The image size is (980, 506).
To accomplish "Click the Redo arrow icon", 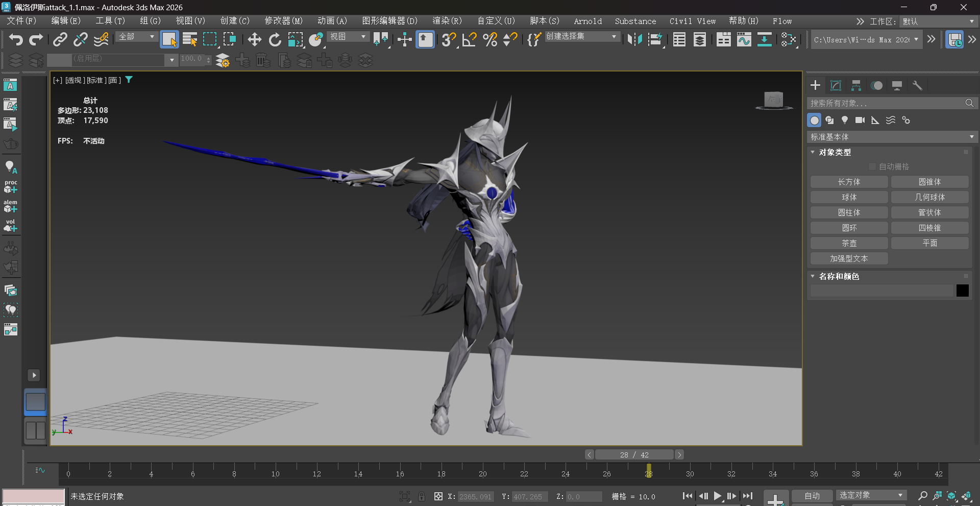I will pos(36,39).
